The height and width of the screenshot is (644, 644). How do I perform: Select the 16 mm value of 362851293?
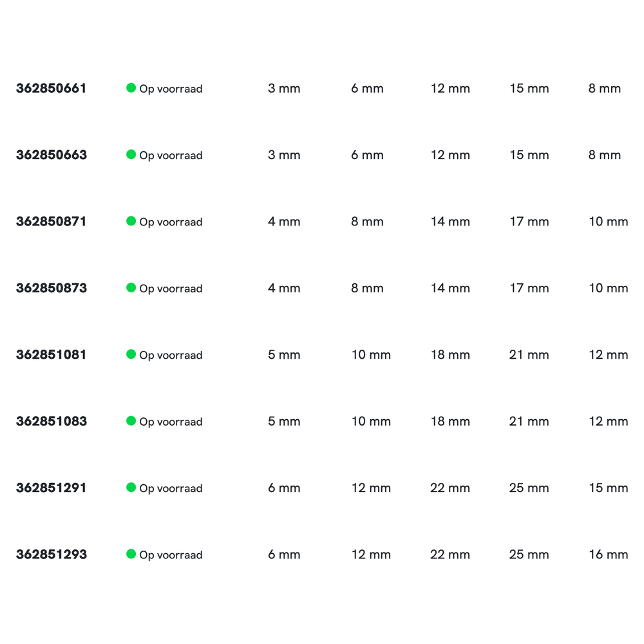[608, 554]
